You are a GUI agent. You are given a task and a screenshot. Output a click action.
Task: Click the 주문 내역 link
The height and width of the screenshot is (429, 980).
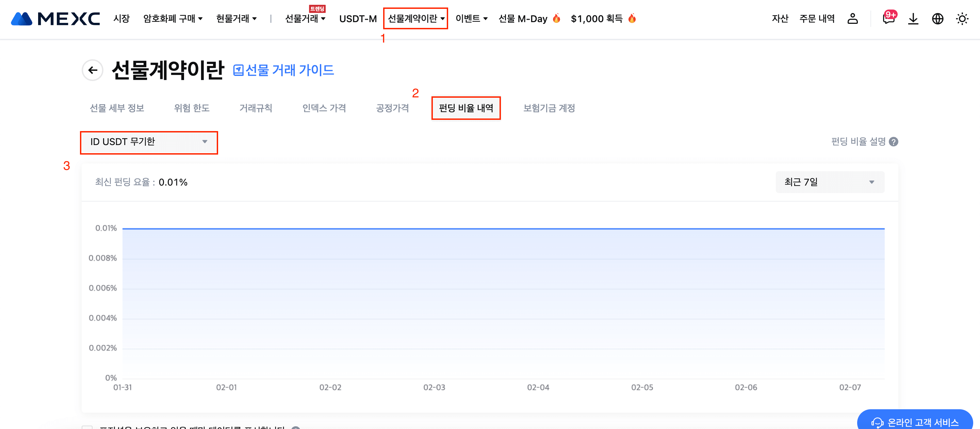[817, 18]
